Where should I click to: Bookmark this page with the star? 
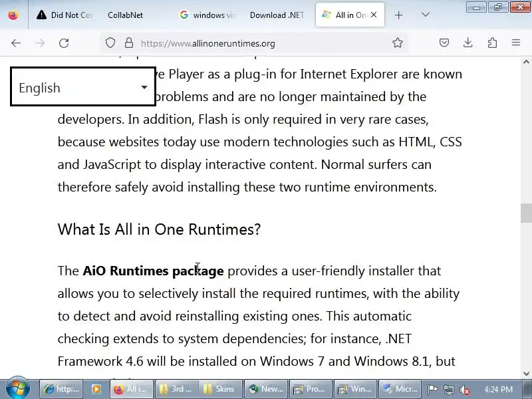[x=397, y=43]
